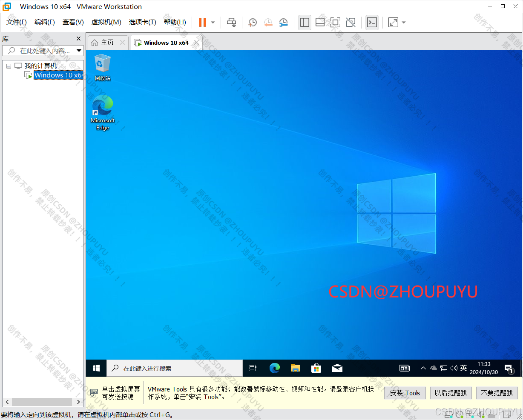523x420 pixels.
Task: Click the enter full screen toolbar icon
Action: point(335,23)
